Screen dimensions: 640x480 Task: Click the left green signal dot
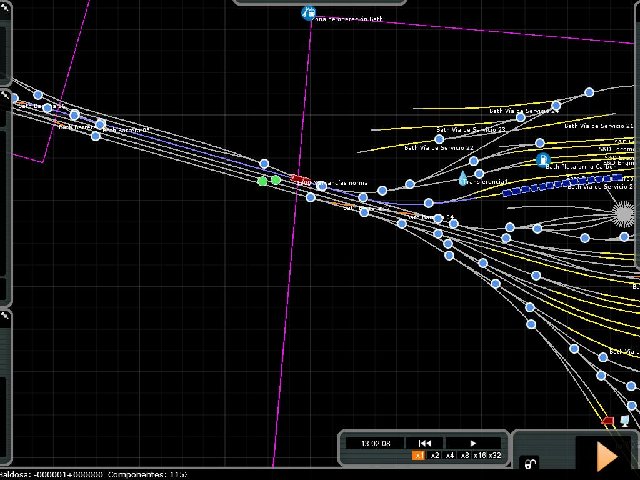[x=263, y=181]
